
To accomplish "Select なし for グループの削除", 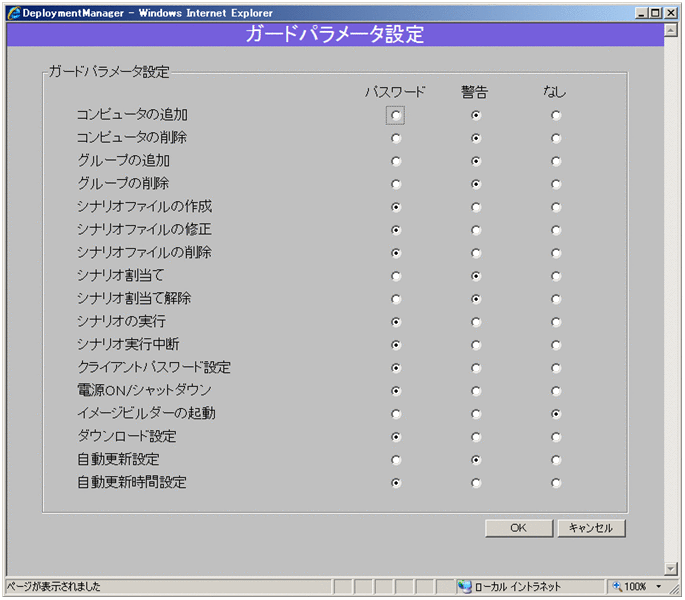I will pyautogui.click(x=556, y=184).
